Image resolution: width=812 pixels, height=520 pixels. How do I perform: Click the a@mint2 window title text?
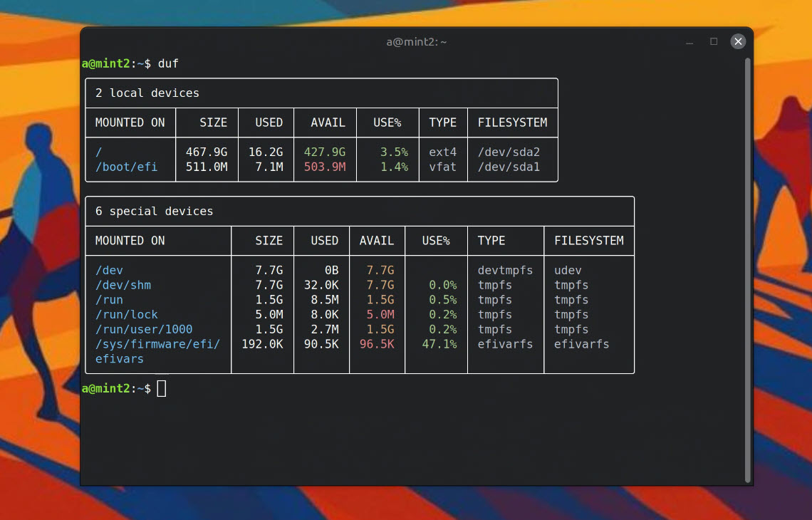(x=416, y=42)
